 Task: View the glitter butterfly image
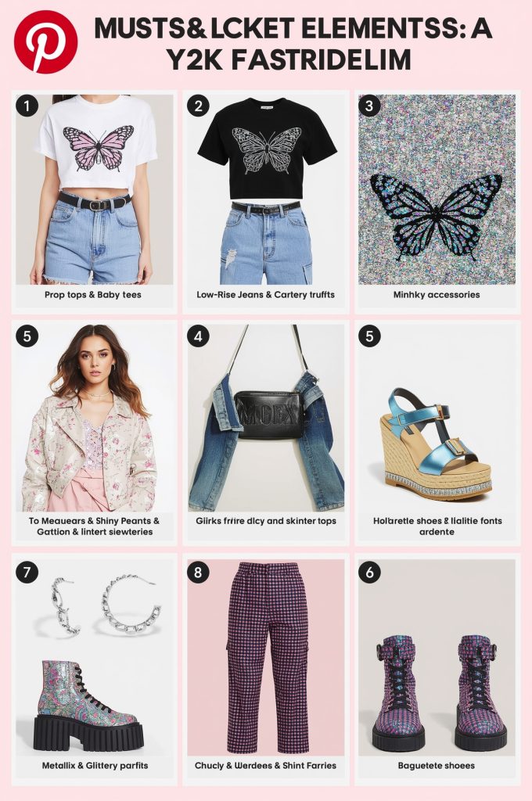(437, 189)
